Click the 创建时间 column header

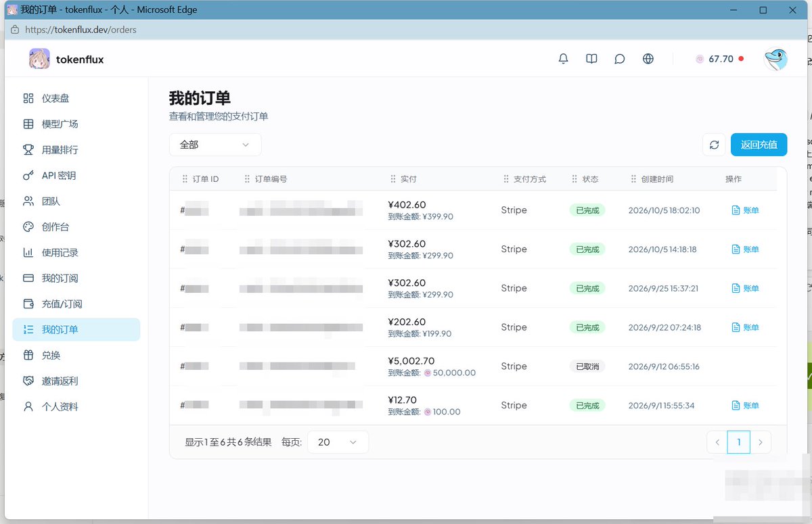click(x=657, y=179)
